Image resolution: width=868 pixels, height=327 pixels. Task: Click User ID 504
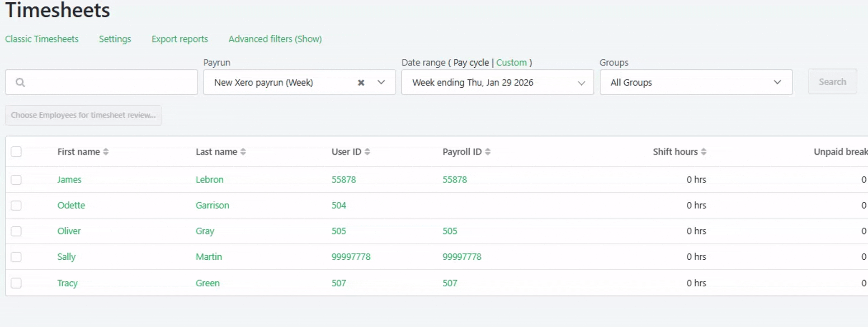339,206
